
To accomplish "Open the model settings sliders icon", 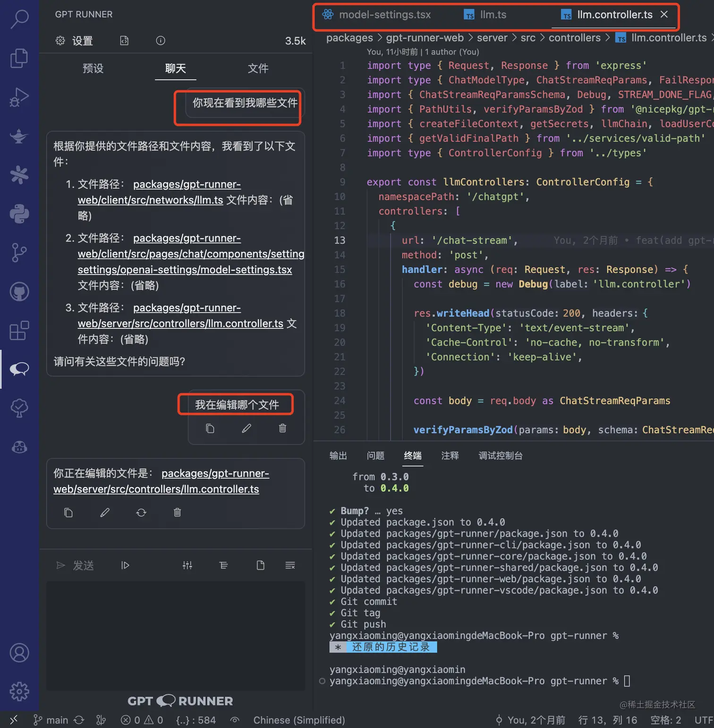I will coord(187,565).
